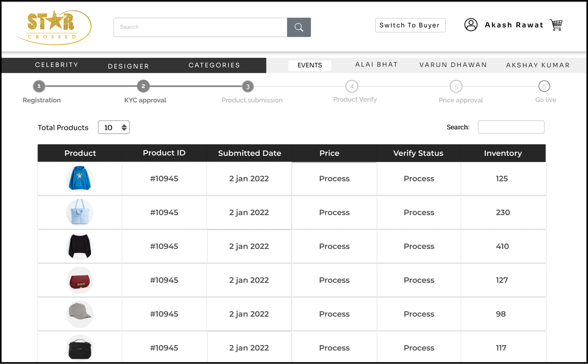The width and height of the screenshot is (588, 364).
Task: Focus the table Search input box
Action: click(511, 127)
